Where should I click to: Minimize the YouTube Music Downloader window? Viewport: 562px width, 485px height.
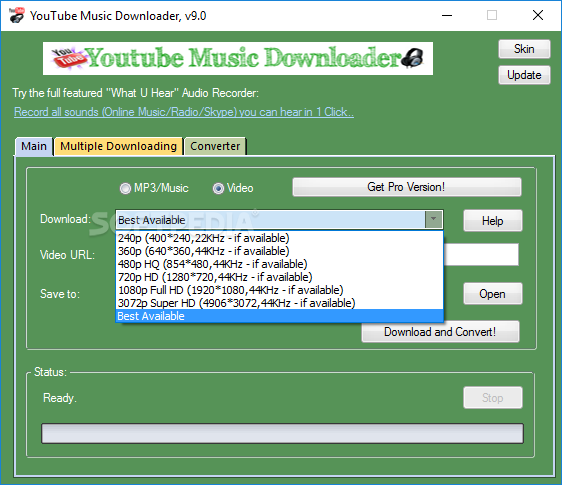[x=447, y=15]
